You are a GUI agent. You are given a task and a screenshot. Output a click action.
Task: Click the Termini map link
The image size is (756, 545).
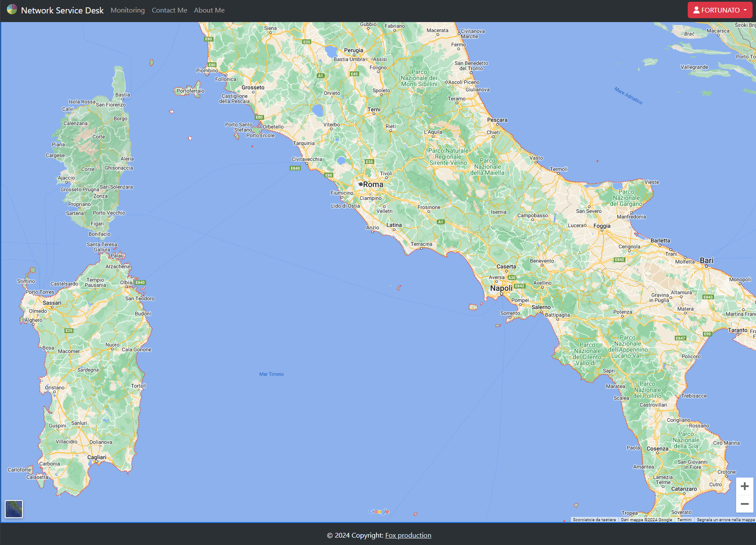coord(684,520)
